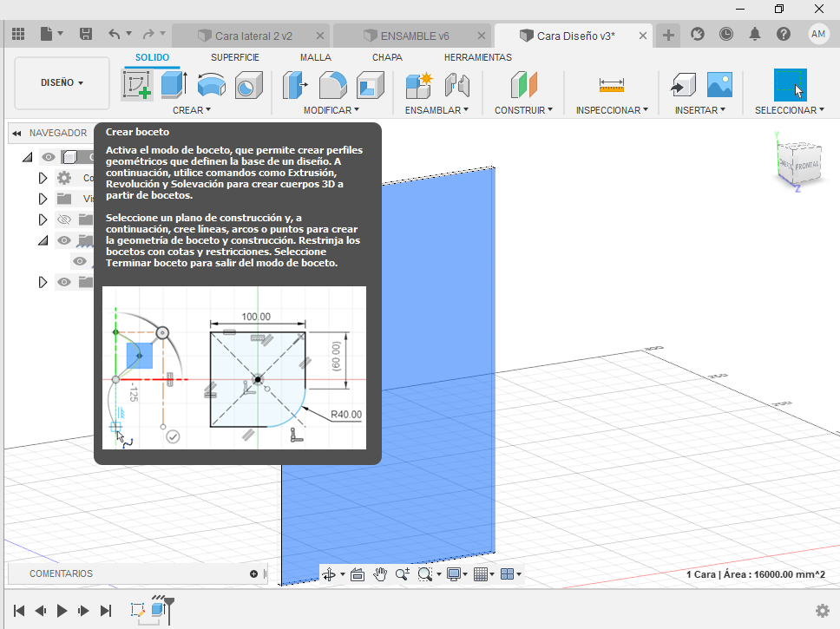
Task: Open notifications bell
Action: (755, 35)
